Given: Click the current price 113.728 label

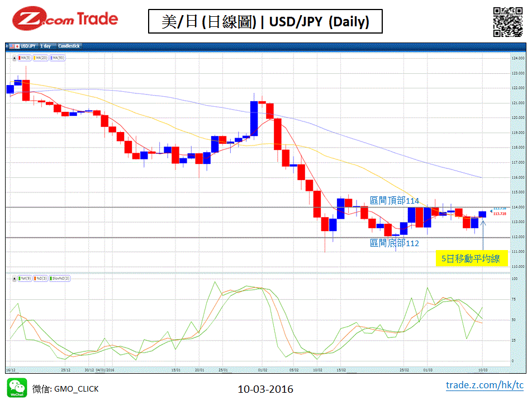Looking at the screenshot, I should [x=500, y=214].
